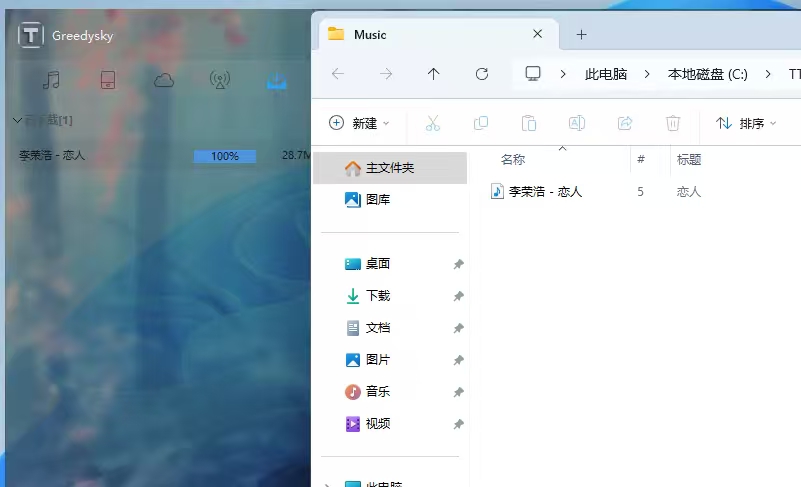This screenshot has height=487, width=801.
Task: Unpin 音乐 using its pin icon
Action: pos(458,392)
